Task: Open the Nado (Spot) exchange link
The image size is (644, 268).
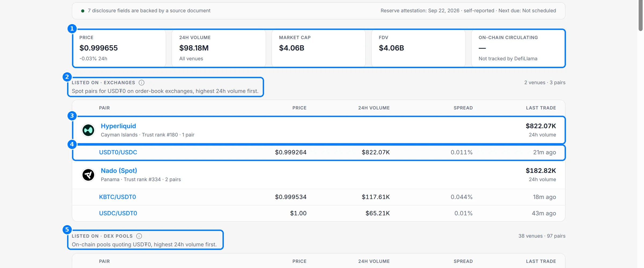Action: pyautogui.click(x=119, y=171)
